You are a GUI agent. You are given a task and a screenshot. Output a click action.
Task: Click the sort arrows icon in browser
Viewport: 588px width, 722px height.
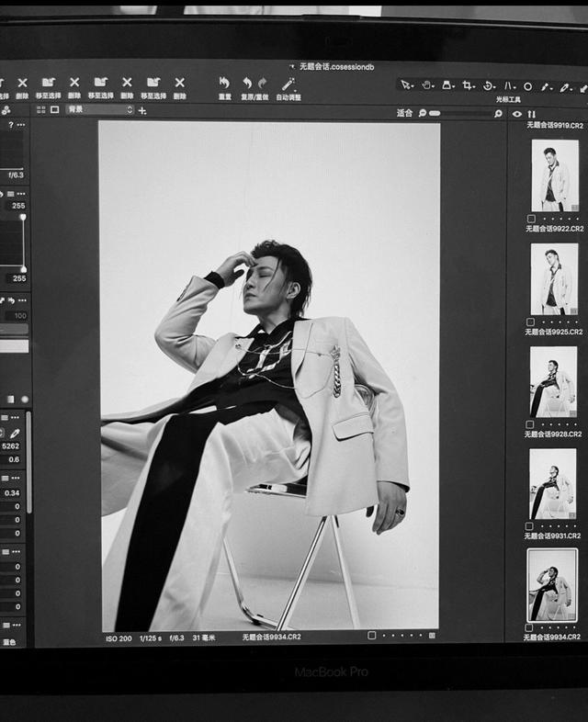coord(531,114)
